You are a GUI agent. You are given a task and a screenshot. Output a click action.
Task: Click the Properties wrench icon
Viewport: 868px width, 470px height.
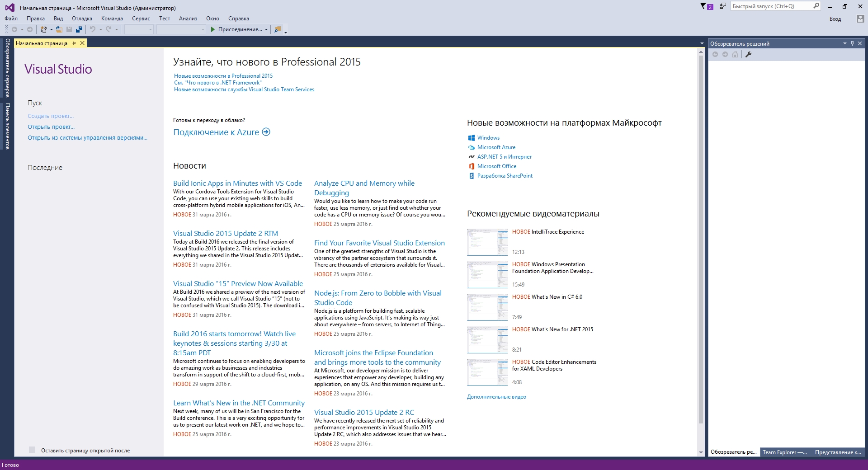749,54
